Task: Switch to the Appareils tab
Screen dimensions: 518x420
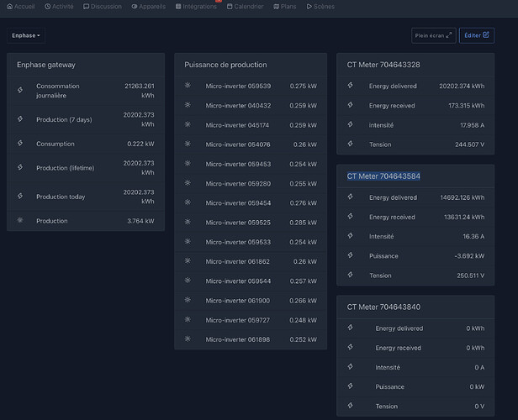Action: [x=149, y=6]
